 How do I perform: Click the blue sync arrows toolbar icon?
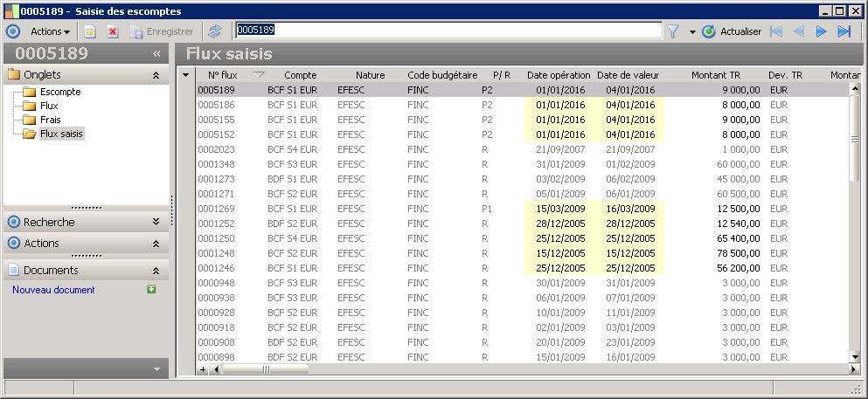tap(214, 31)
